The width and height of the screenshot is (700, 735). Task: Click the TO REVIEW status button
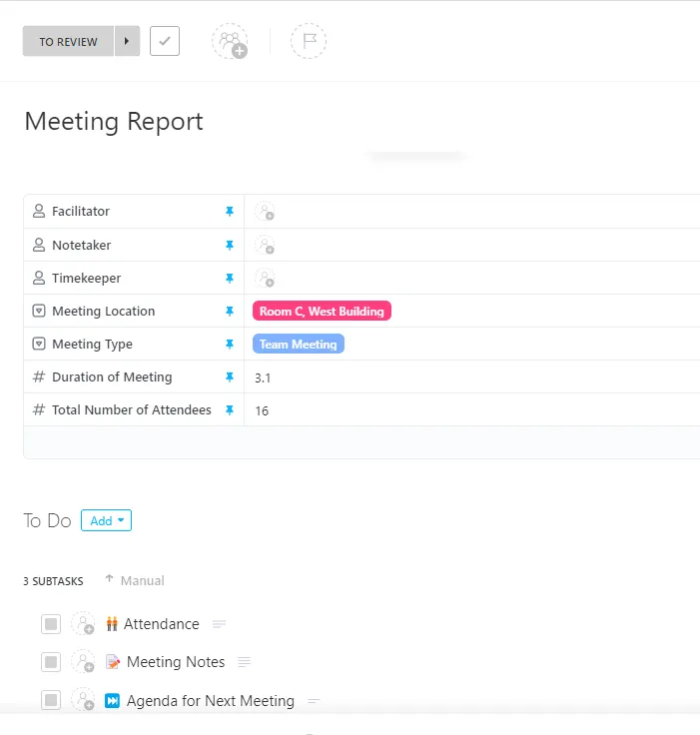(x=68, y=41)
